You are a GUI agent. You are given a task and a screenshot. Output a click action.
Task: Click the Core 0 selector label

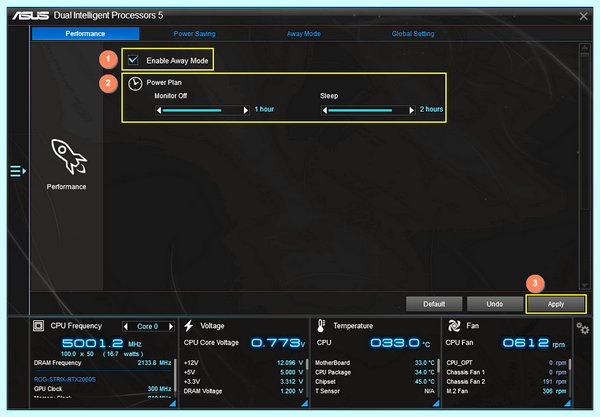tap(148, 326)
